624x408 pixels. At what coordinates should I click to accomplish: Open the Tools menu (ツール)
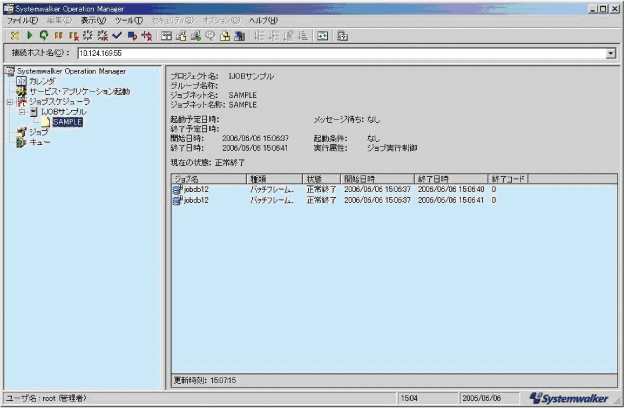(x=129, y=20)
